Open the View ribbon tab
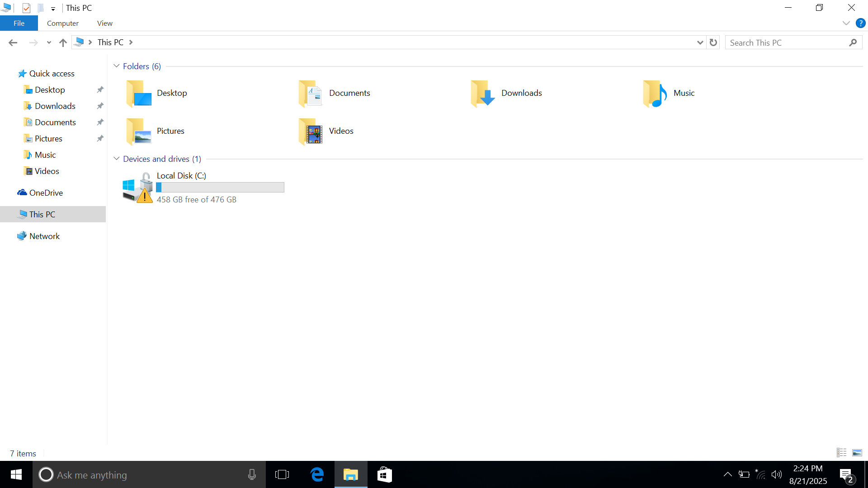The width and height of the screenshot is (868, 488). tap(105, 23)
